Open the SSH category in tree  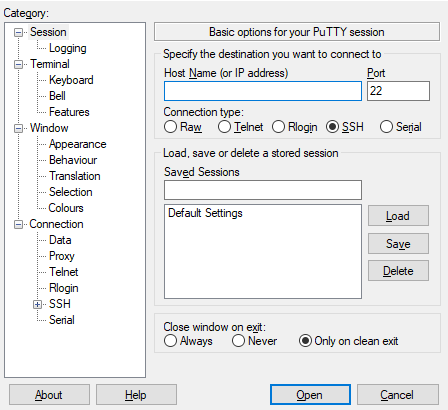click(60, 304)
